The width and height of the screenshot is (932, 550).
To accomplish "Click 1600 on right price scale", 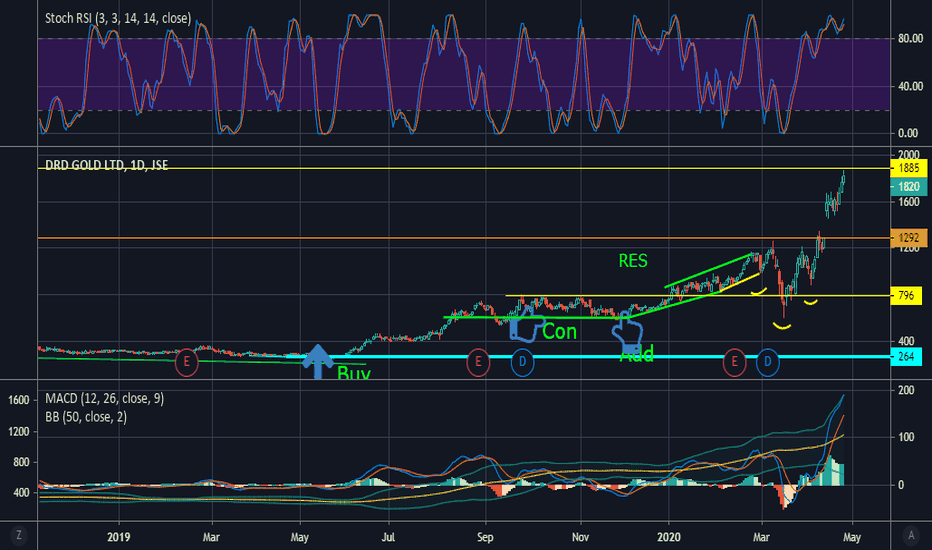I will pos(909,202).
